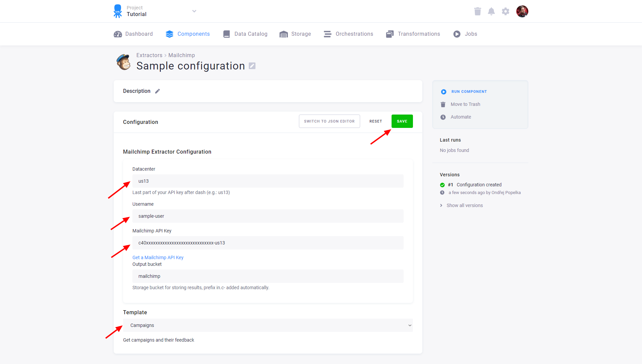Switch to JSON editor
The height and width of the screenshot is (364, 642).
[x=329, y=121]
